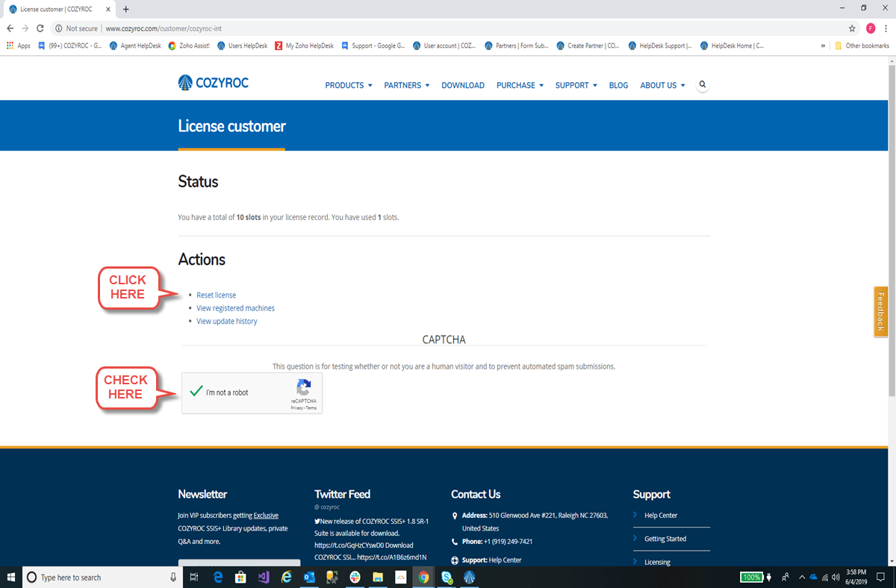Click the Windows Start button
Screen dimensions: 896x588
pos(11,577)
